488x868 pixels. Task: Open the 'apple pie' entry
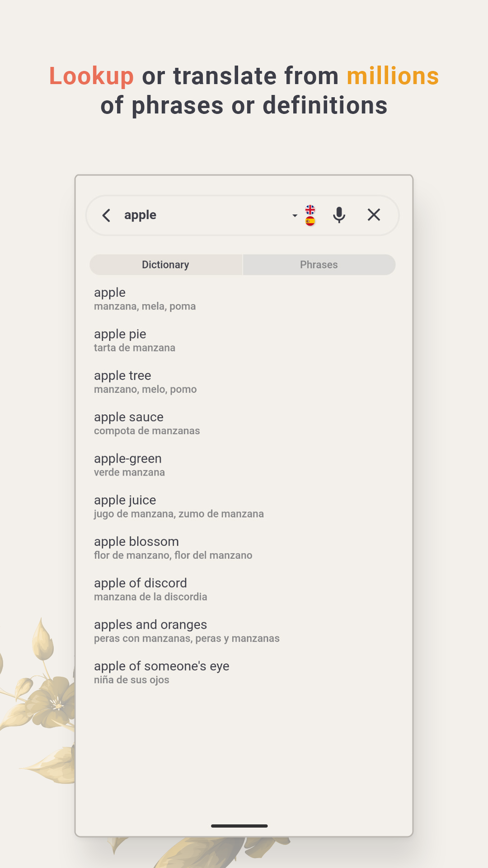244,340
